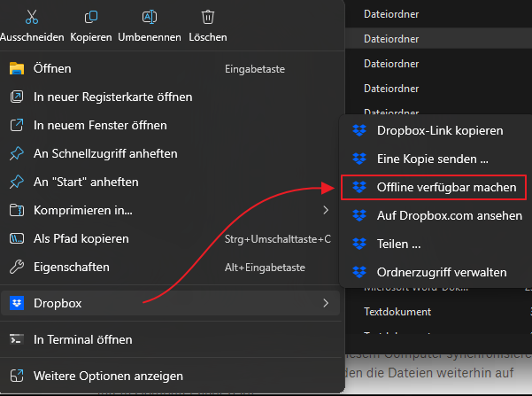The height and width of the screenshot is (396, 532).
Task: Choose In neuer Registerkarte öffnen
Action: coord(112,97)
